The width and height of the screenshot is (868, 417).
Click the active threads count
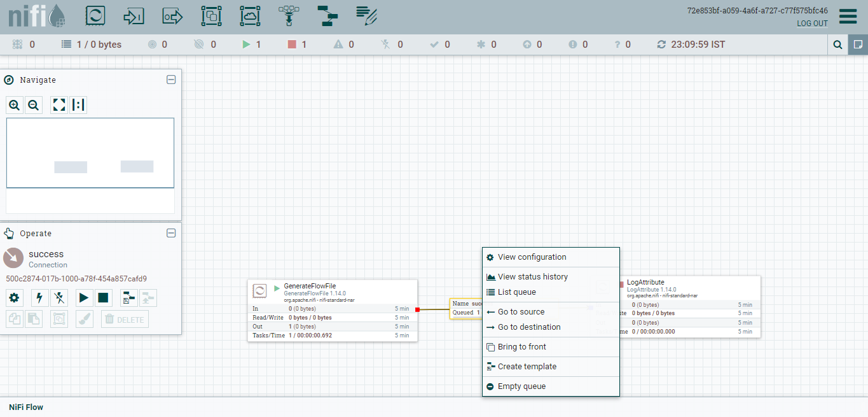tap(24, 45)
